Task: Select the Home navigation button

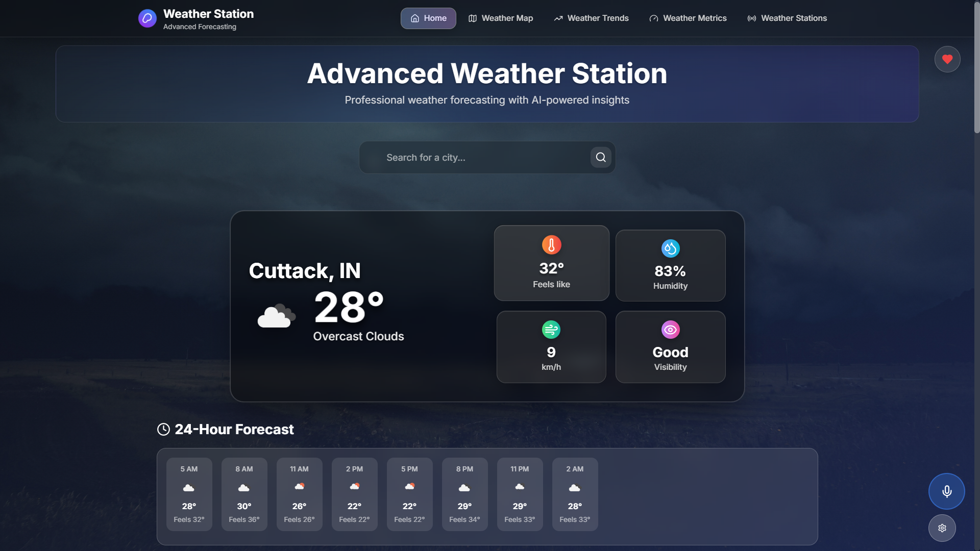Action: 428,18
